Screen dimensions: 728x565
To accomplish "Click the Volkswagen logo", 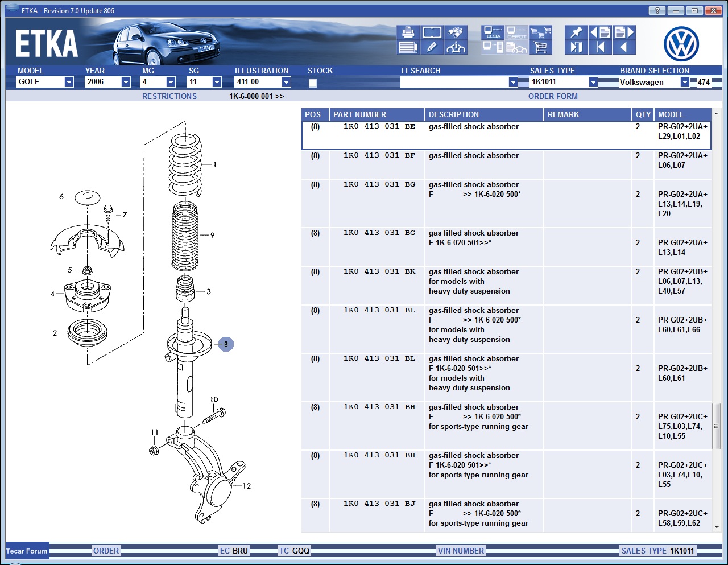I will (681, 44).
